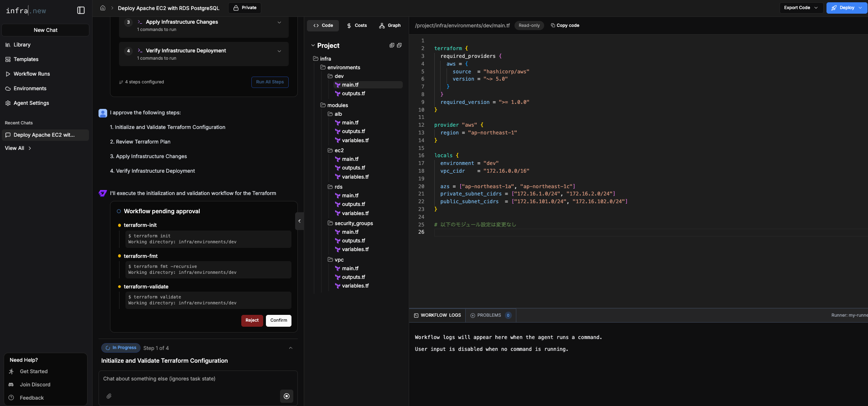Click the collapse all folders icon
This screenshot has height=406, width=868.
point(399,45)
